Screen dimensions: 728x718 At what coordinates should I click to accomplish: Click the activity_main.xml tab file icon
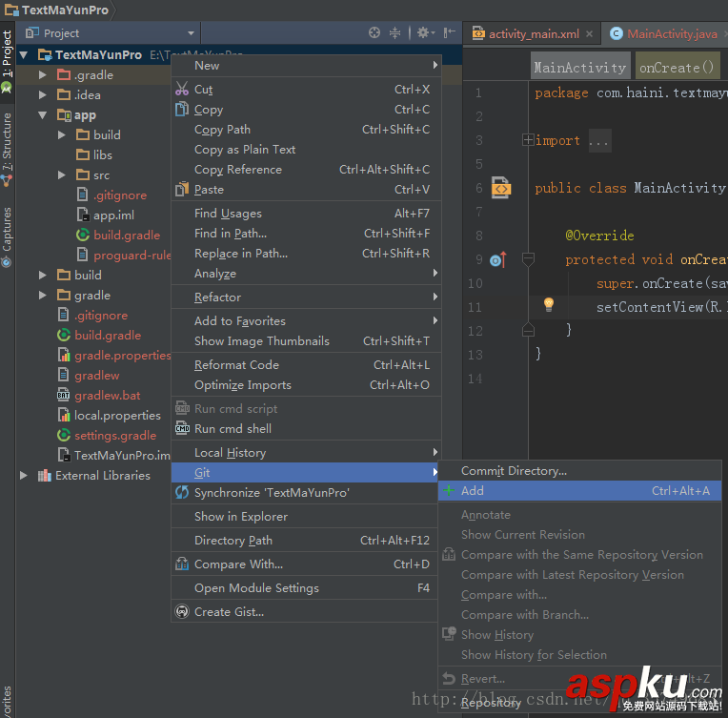click(x=478, y=33)
